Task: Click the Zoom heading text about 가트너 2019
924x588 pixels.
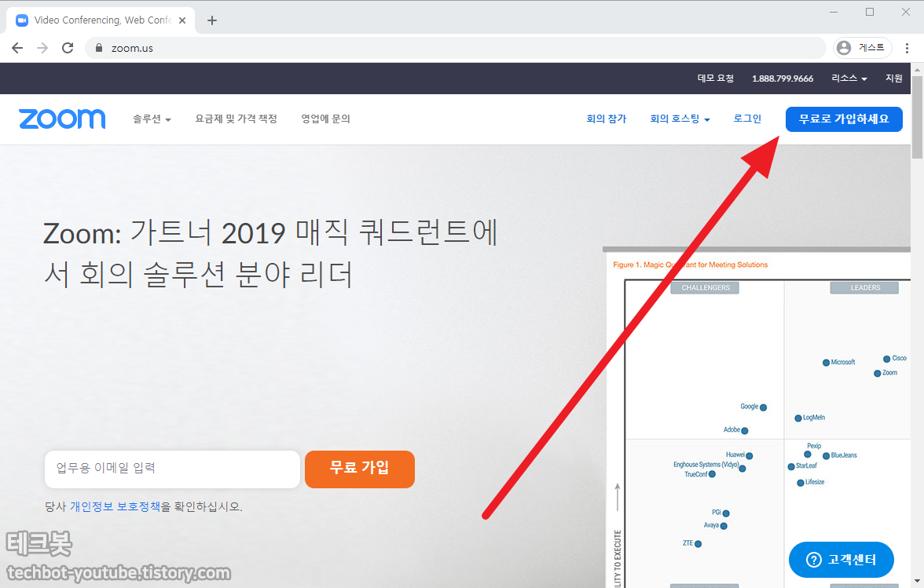Action: [x=271, y=254]
